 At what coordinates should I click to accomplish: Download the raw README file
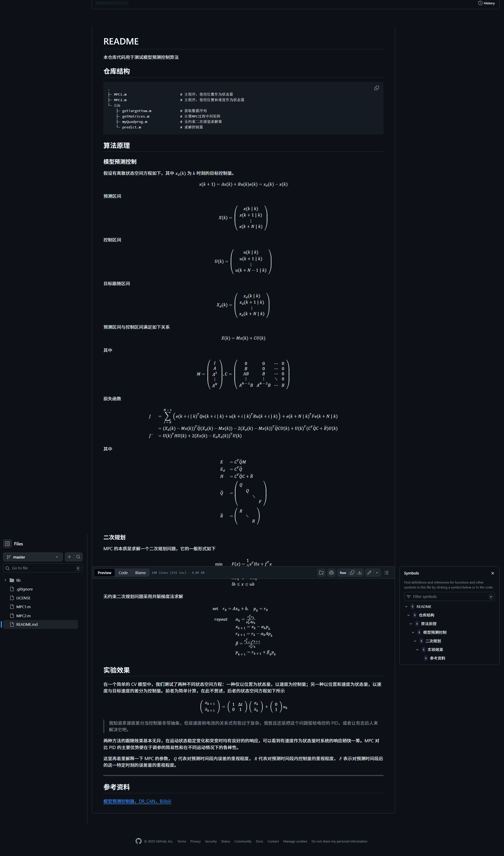tap(360, 572)
